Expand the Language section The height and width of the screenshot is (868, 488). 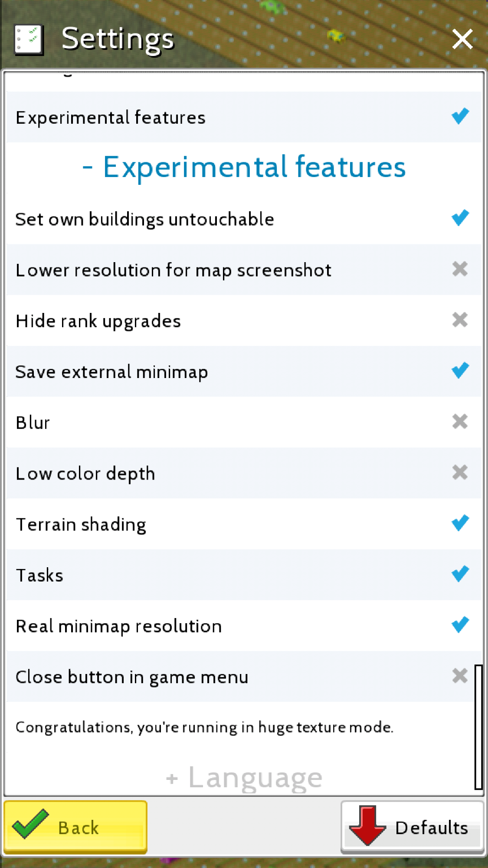coord(244,777)
